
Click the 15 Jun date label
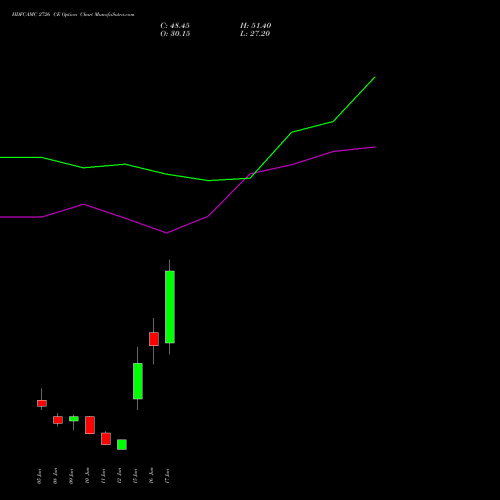[135, 476]
